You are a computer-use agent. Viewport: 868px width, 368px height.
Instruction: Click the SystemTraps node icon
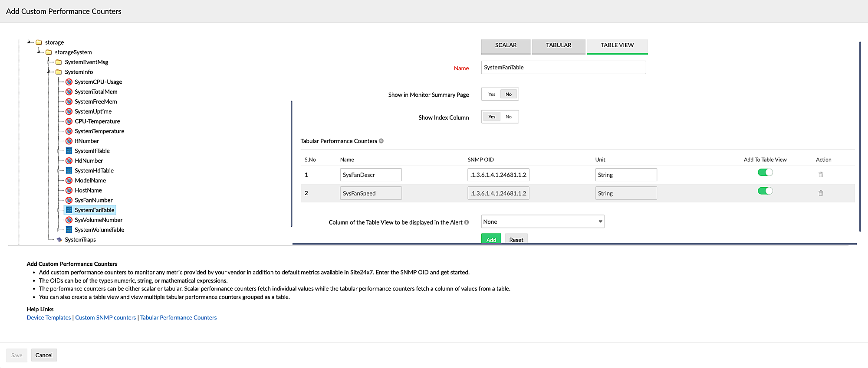coord(59,240)
